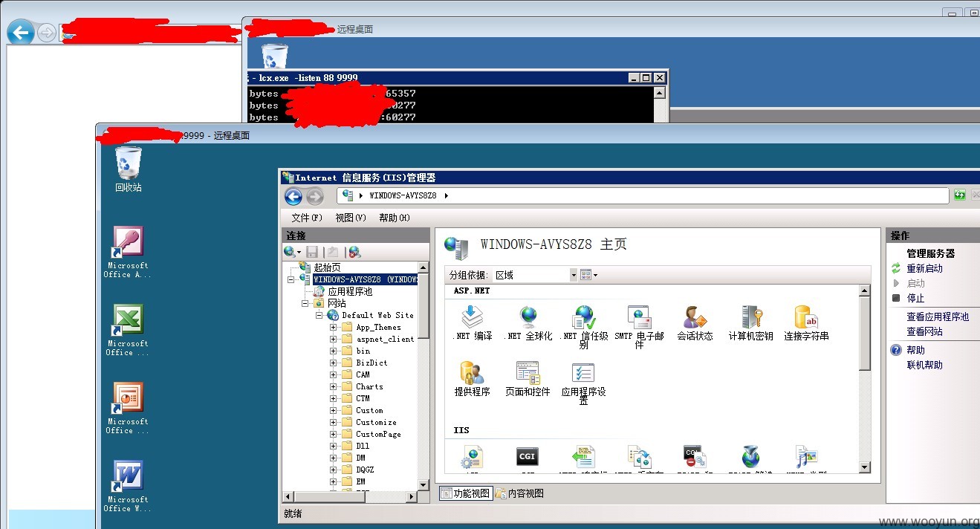Viewport: 980px width, 529px height.
Task: Select the DQGZ folder in the tree
Action: pos(365,470)
